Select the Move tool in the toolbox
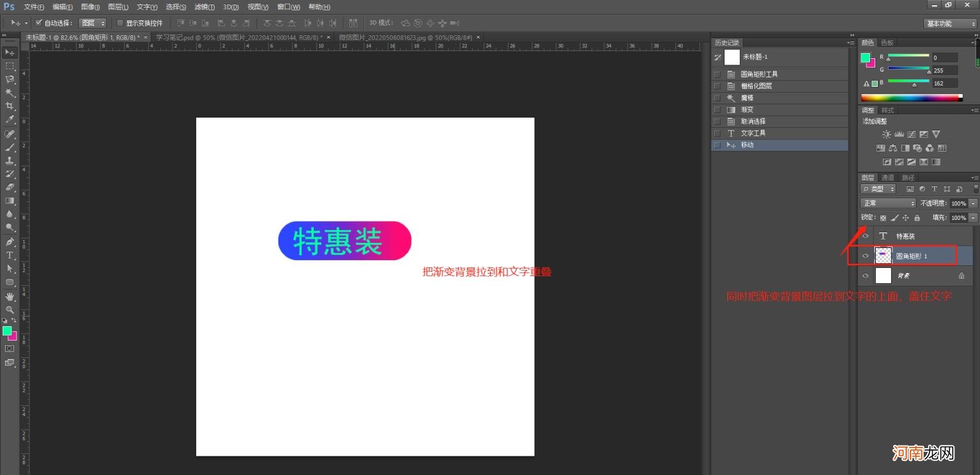The image size is (980, 475). (x=10, y=52)
